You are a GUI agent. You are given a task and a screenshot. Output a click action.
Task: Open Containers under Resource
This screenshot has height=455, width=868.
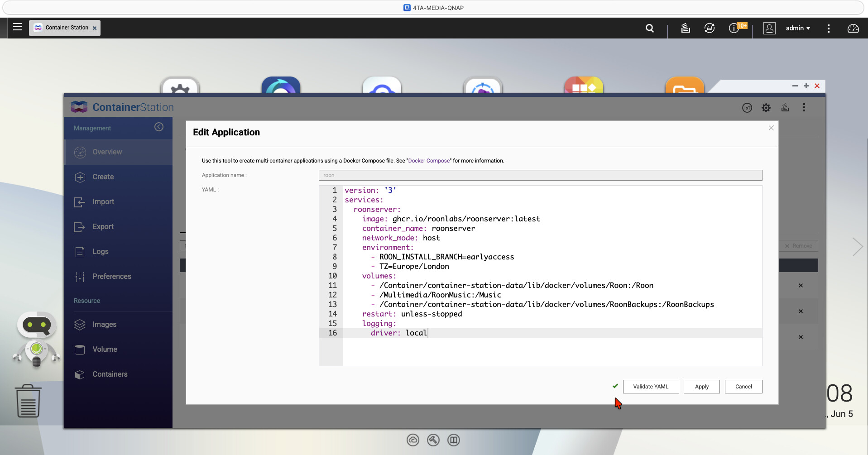(x=118, y=374)
